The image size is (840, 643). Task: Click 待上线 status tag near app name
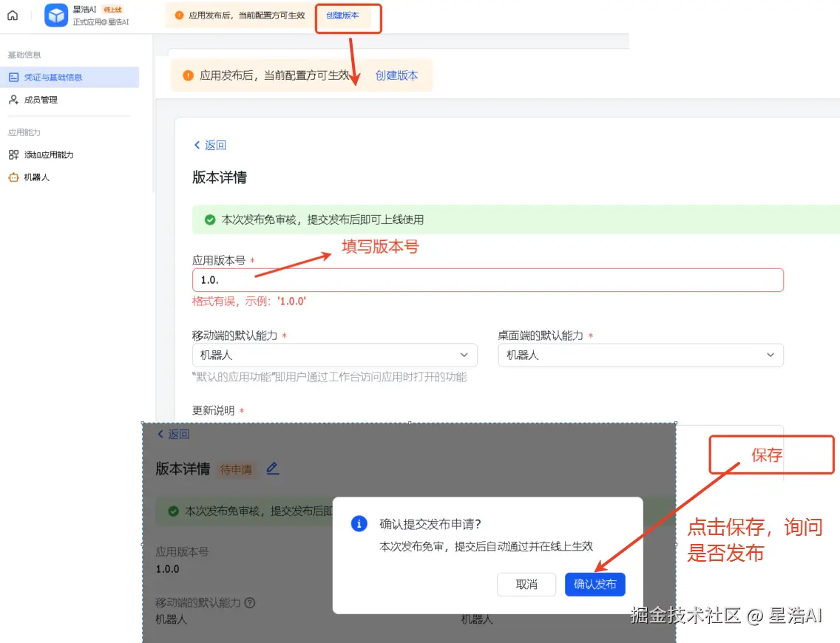[112, 10]
